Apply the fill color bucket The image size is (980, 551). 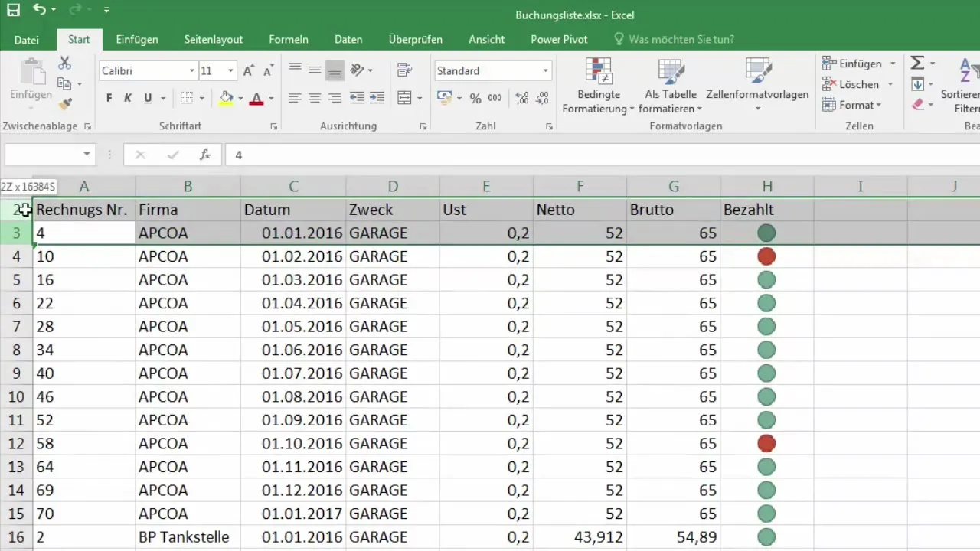point(226,98)
